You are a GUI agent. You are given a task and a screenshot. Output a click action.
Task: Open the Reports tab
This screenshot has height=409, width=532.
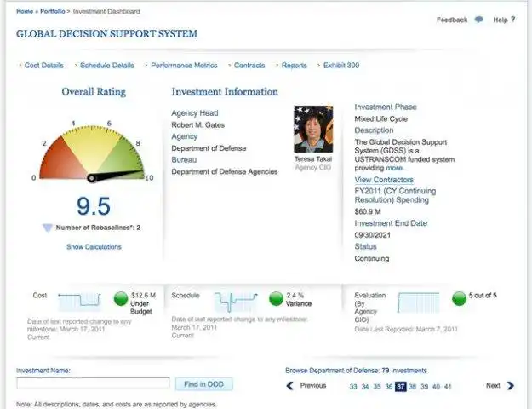(295, 66)
